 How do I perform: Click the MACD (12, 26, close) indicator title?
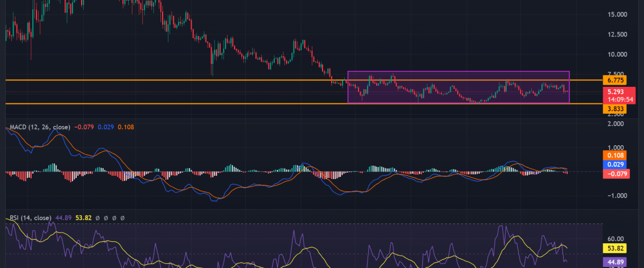tap(40, 127)
